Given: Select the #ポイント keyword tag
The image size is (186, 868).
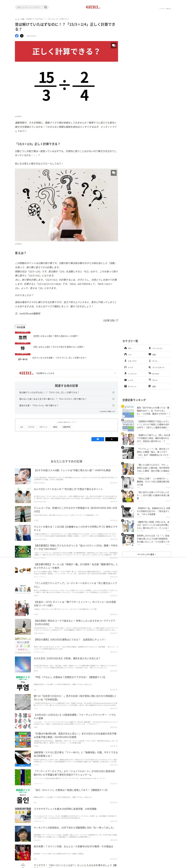Looking at the screenshot, I should [x=44, y=427].
